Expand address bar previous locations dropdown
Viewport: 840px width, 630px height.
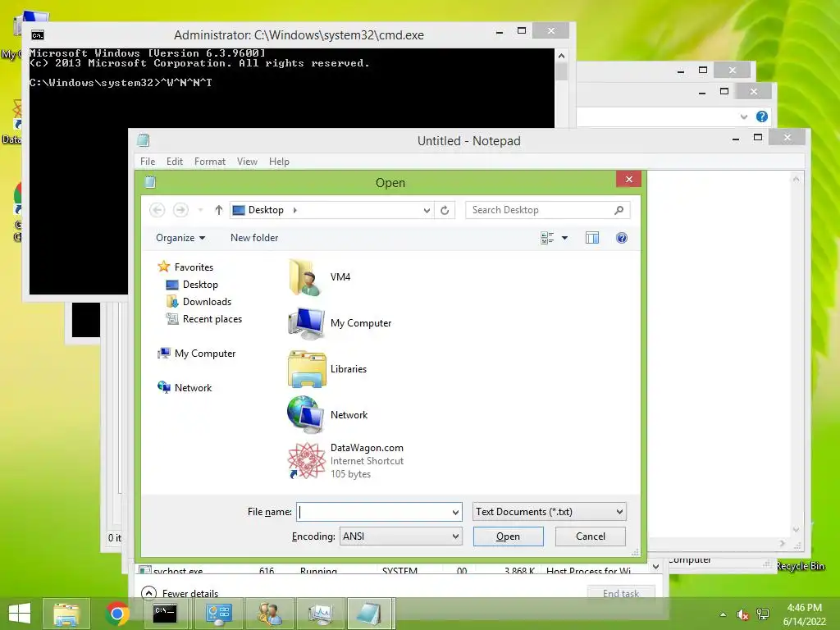point(427,210)
